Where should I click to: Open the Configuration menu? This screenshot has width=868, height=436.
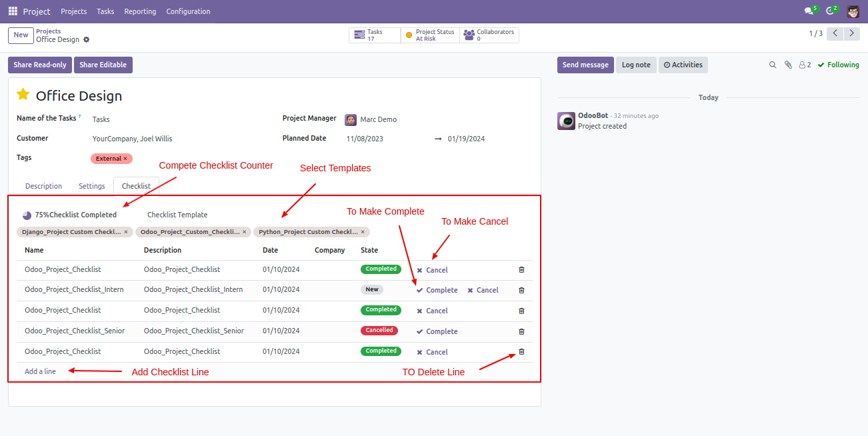tap(188, 11)
